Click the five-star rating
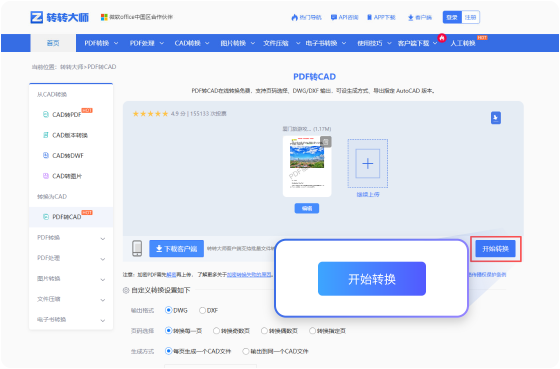Image resolution: width=560 pixels, height=369 pixels. click(150, 114)
